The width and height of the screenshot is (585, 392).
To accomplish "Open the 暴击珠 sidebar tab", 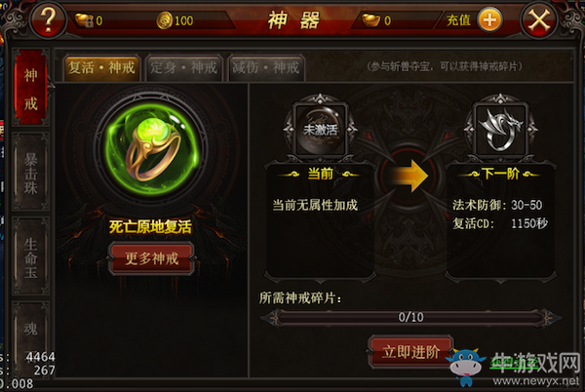I will click(31, 173).
